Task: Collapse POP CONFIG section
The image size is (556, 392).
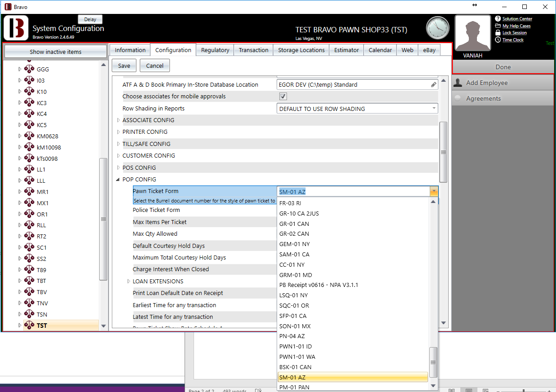Action: coord(119,180)
